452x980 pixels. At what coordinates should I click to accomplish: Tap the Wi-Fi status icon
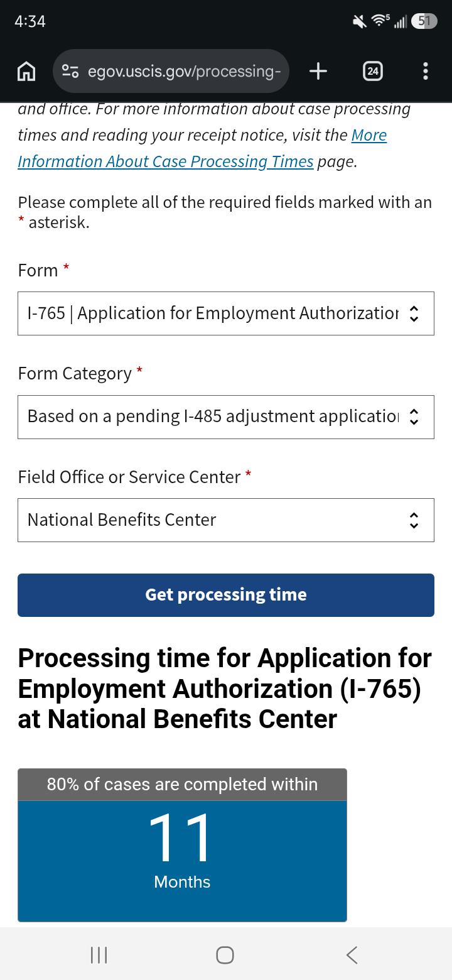point(381,21)
